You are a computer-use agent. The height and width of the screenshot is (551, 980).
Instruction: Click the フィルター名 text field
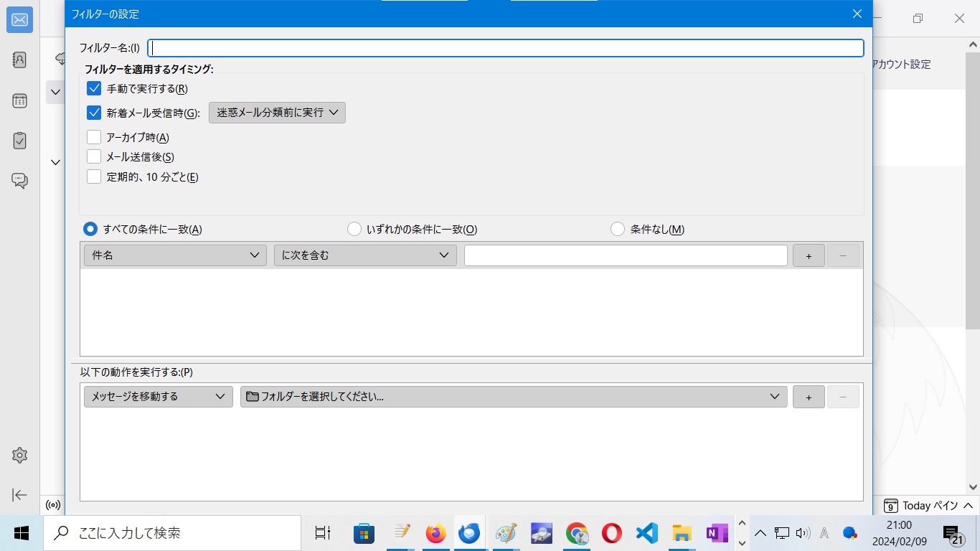(x=505, y=48)
